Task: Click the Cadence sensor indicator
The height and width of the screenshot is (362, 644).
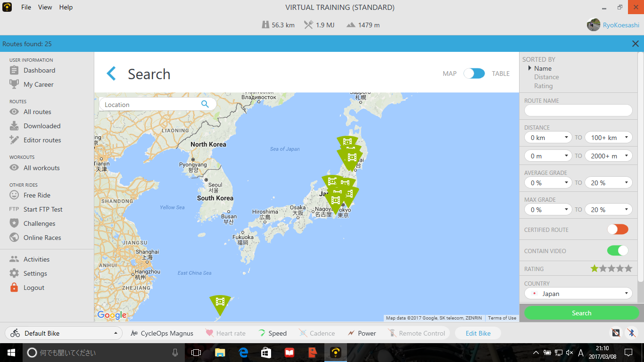Action: point(317,333)
